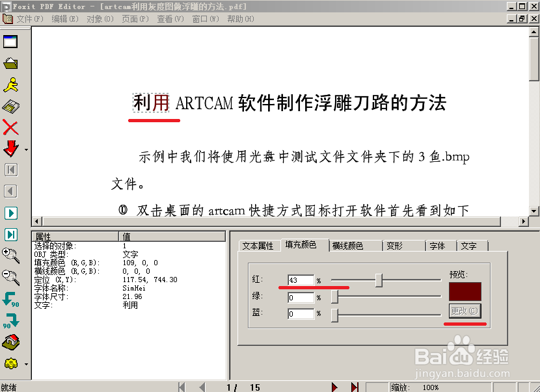Go to next page in status bar
Screen dimensions: 540x392
tap(334, 387)
